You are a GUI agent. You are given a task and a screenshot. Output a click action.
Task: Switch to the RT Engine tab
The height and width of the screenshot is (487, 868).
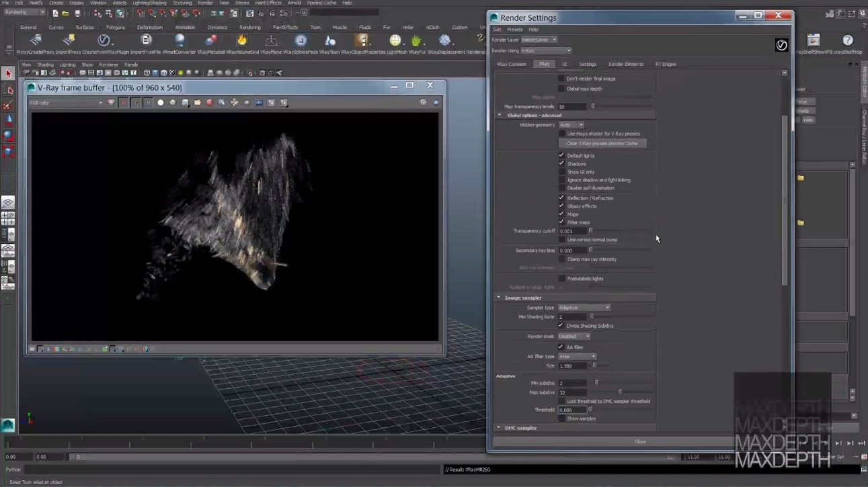pos(666,64)
